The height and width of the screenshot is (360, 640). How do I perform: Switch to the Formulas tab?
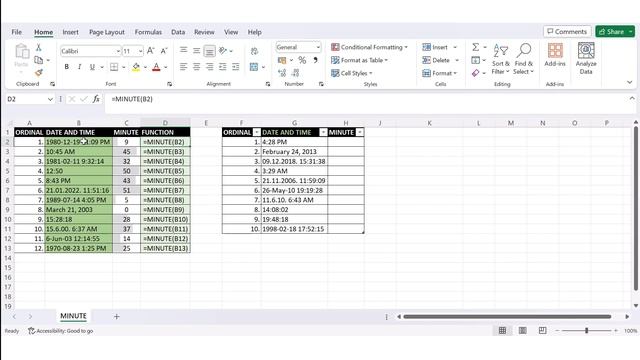[x=148, y=32]
